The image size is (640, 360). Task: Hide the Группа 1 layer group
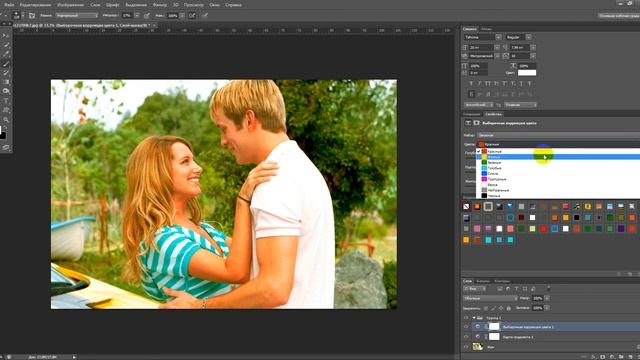pos(466,318)
